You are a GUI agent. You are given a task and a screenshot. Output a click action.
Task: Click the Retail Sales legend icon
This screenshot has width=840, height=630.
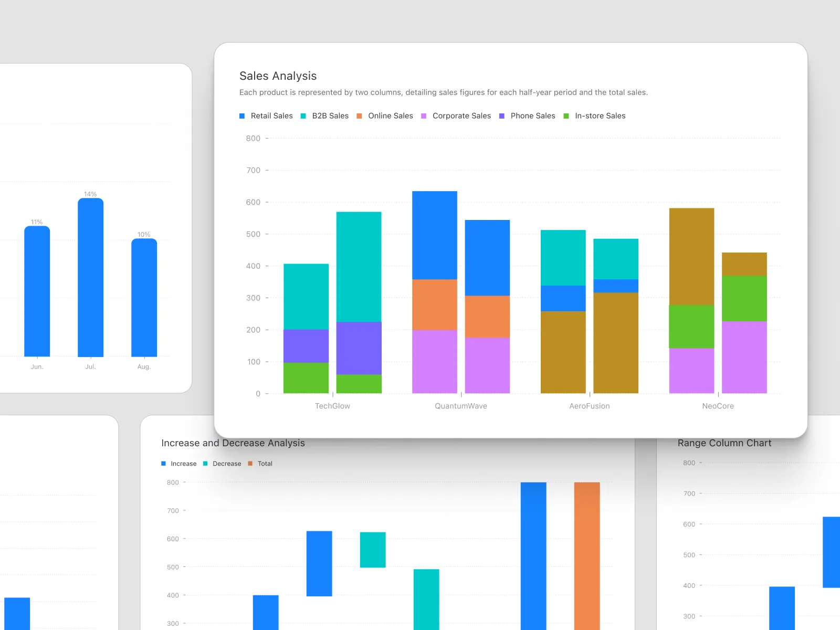pos(242,115)
